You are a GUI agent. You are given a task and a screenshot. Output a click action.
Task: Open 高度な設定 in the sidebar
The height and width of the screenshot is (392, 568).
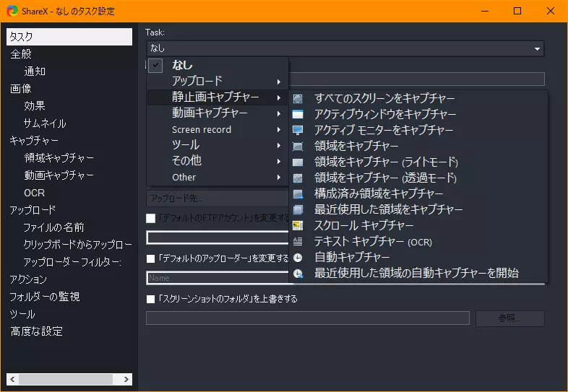coord(37,331)
